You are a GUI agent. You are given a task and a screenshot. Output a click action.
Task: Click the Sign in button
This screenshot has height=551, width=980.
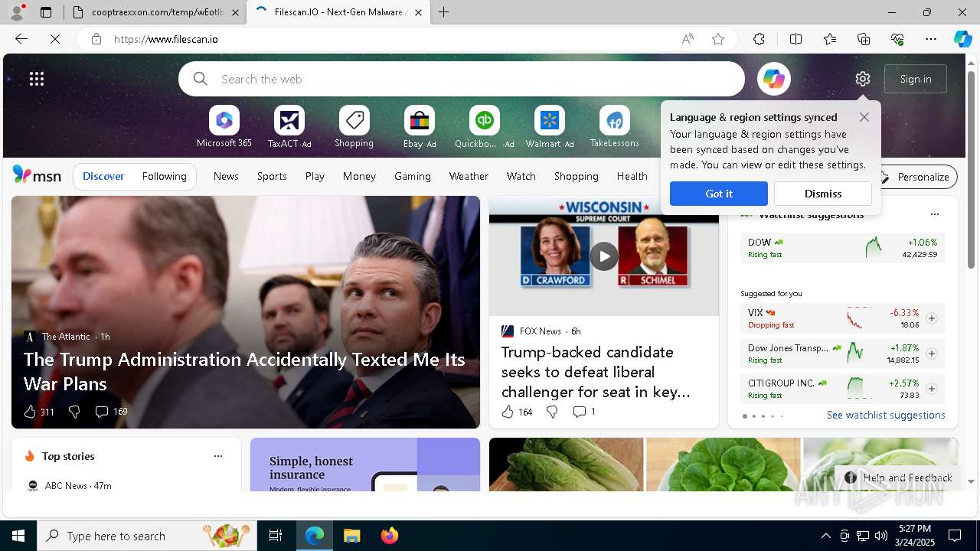coord(916,79)
